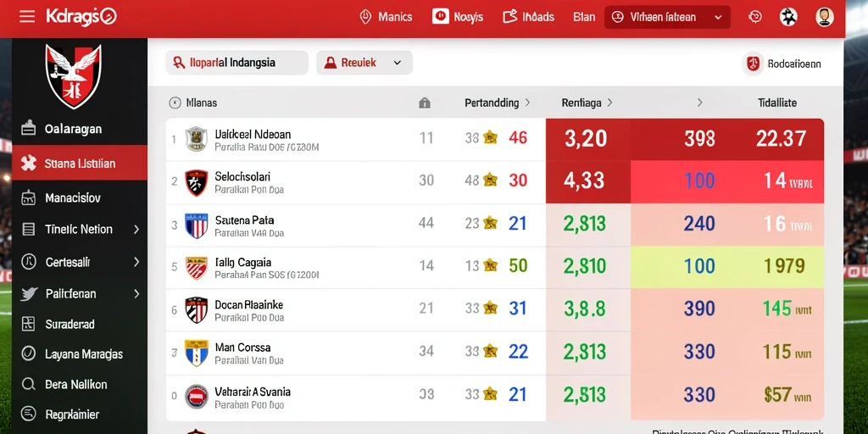Click the Selochsolari team crest

(196, 183)
